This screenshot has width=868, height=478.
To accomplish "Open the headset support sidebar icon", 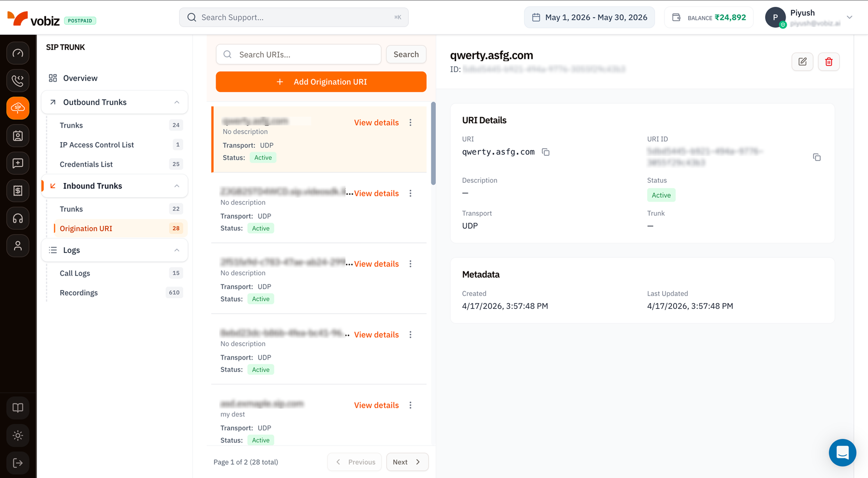I will click(x=18, y=218).
